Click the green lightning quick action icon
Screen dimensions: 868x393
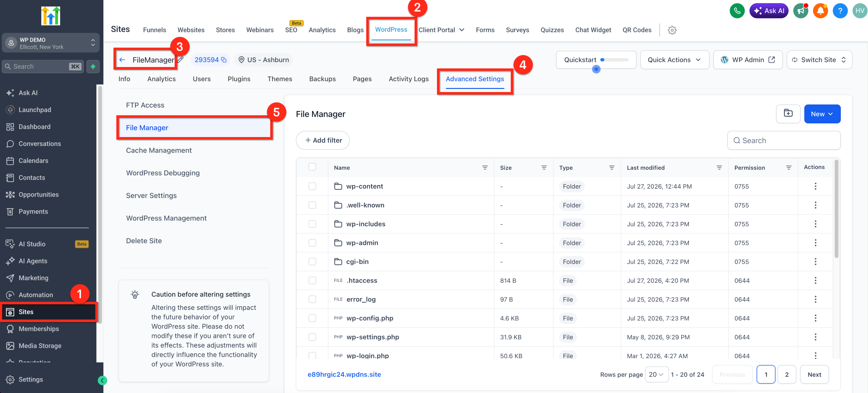(93, 67)
